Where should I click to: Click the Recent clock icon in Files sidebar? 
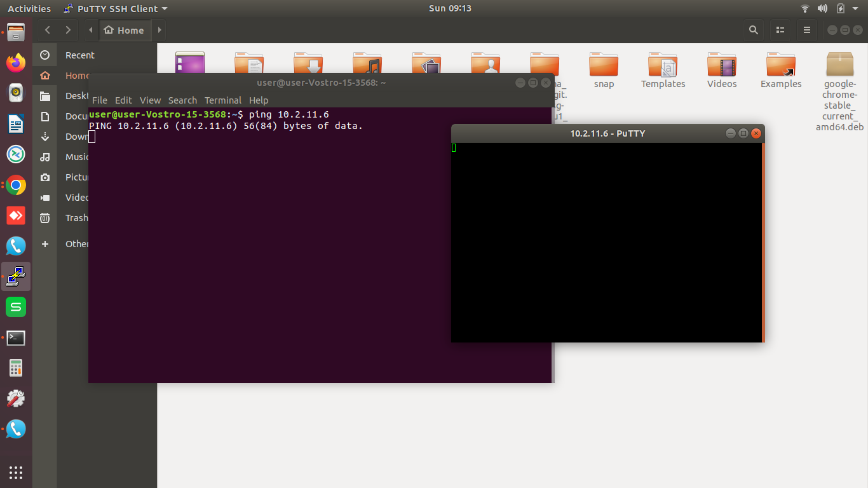(x=44, y=55)
